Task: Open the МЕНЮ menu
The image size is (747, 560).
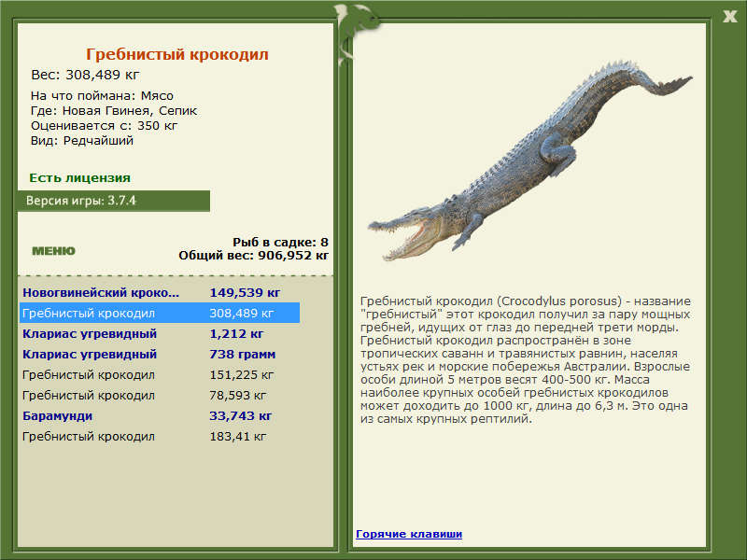Action: click(53, 251)
